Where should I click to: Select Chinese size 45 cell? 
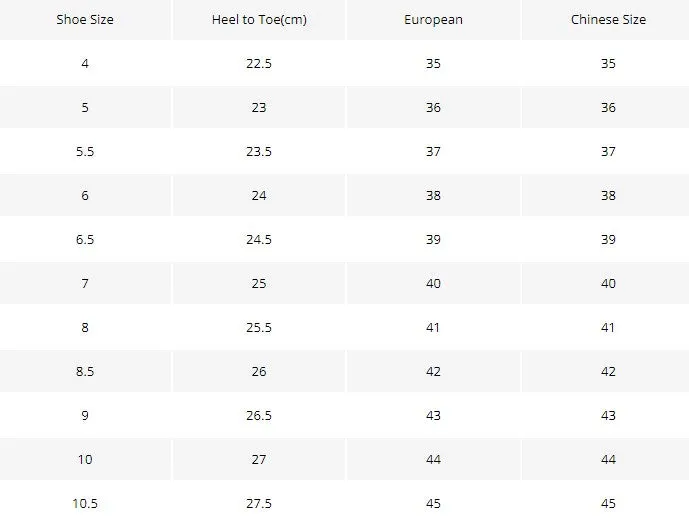tap(608, 503)
